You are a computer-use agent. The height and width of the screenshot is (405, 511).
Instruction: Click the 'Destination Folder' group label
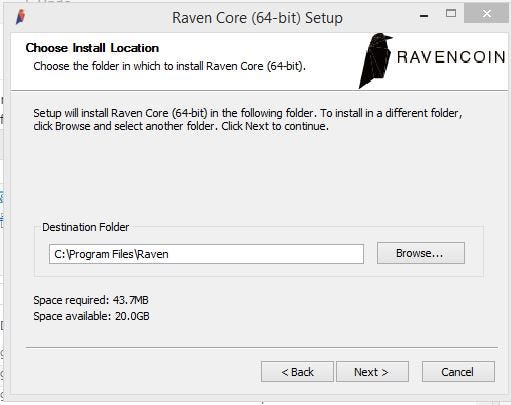86,227
